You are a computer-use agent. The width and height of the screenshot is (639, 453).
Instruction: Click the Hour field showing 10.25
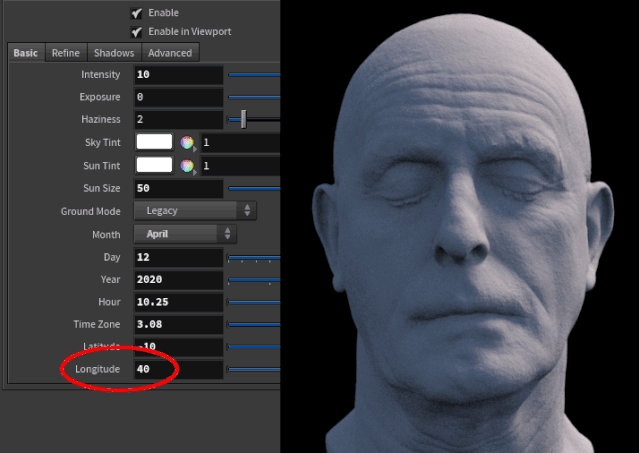click(178, 302)
